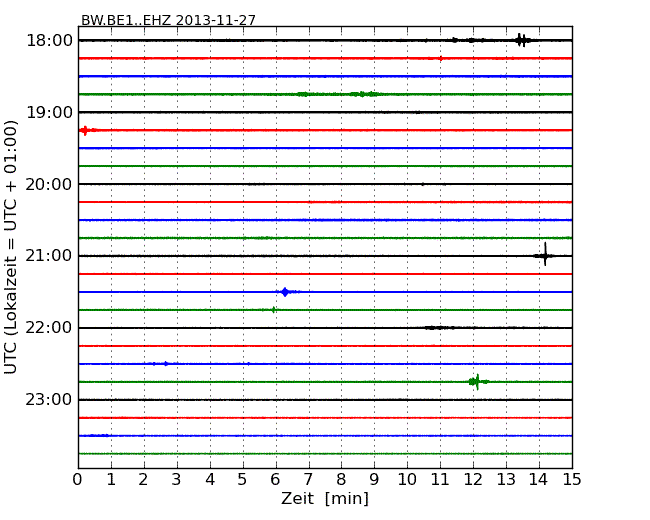
Task: Click the 23:00 time label
Action: click(x=49, y=400)
